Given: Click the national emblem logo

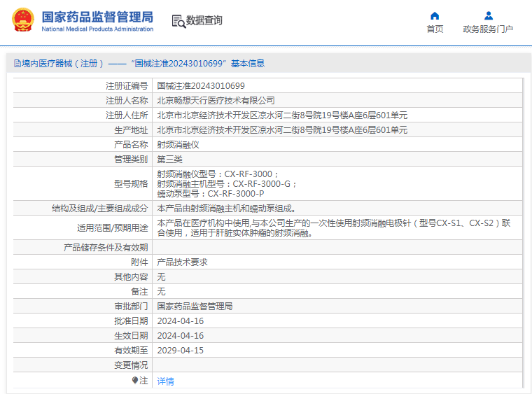Looking at the screenshot, I should click(22, 20).
